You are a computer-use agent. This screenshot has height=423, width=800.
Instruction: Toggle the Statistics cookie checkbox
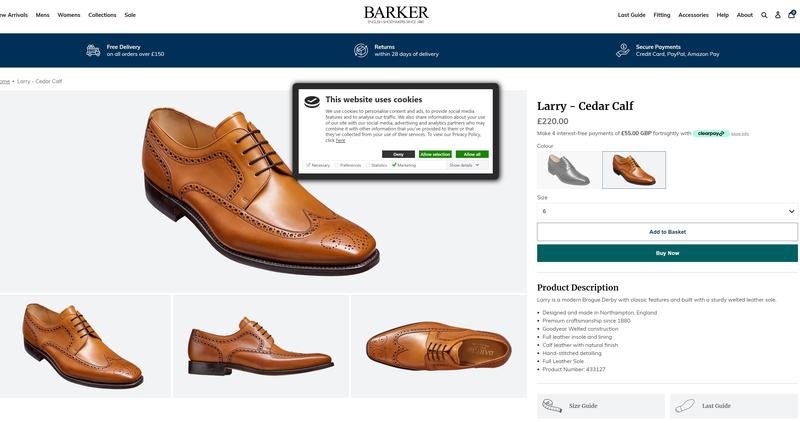[x=368, y=165]
